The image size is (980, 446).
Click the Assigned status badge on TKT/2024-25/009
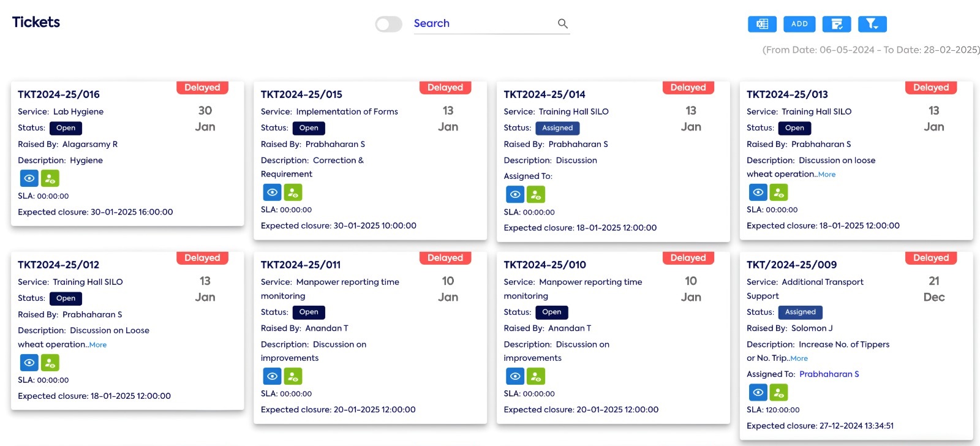click(x=801, y=312)
